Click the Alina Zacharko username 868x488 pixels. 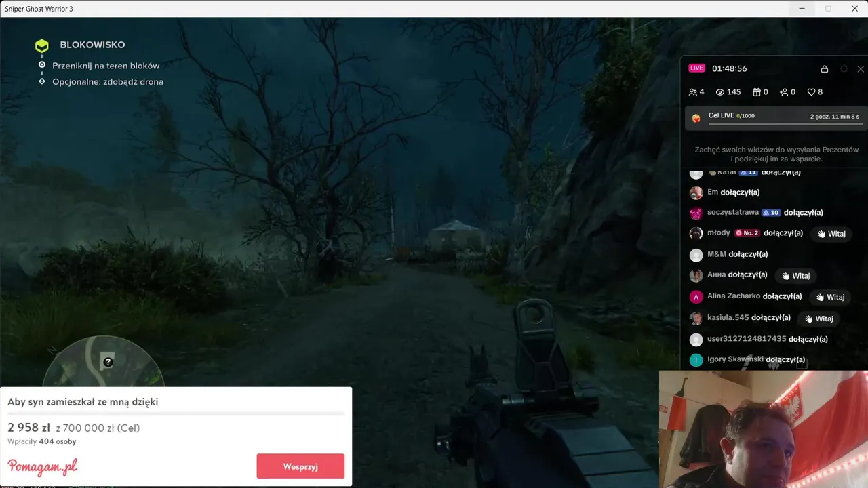tap(734, 296)
